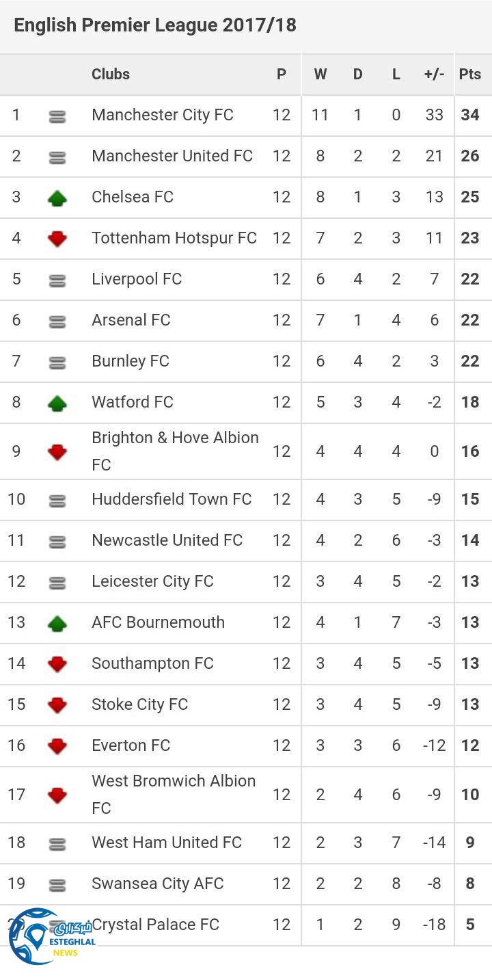Select the Newcastle United FC row name
This screenshot has width=492, height=980.
pyautogui.click(x=167, y=540)
